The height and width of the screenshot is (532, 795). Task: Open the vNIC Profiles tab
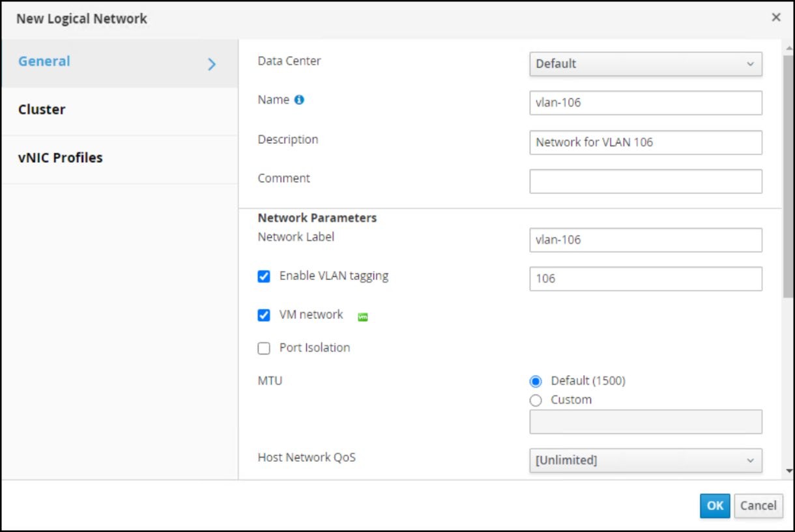click(61, 158)
